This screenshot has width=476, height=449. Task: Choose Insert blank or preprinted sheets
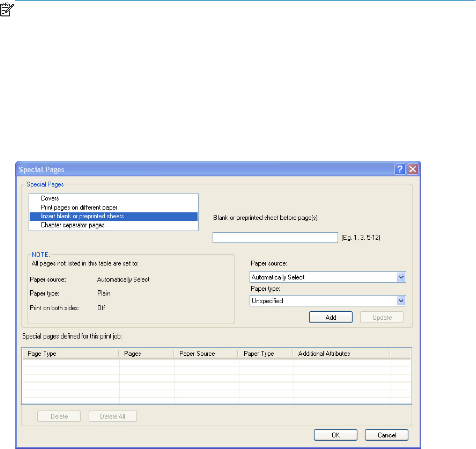pos(82,216)
